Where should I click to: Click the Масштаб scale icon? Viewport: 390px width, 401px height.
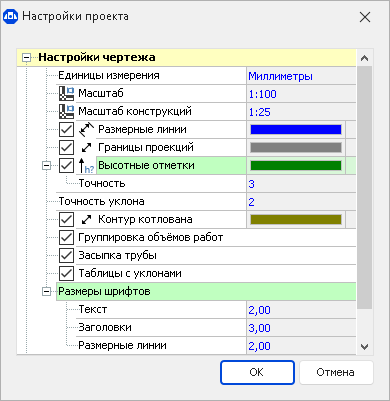coord(66,94)
